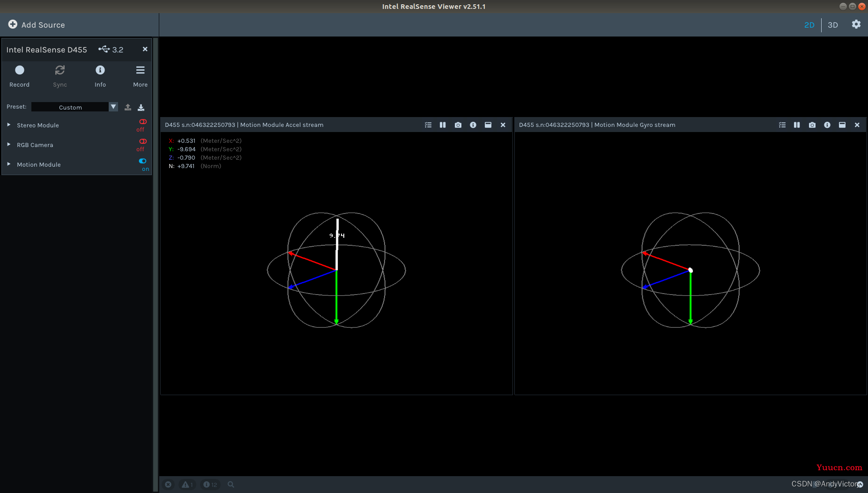868x493 pixels.
Task: Minimize the Gyro stream panel
Action: point(842,125)
